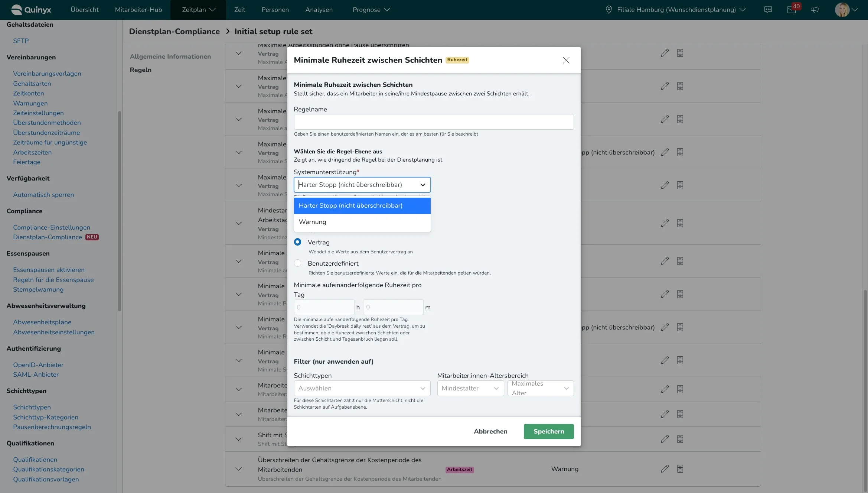Open the Schichttypen Auswählen dropdown

(362, 388)
